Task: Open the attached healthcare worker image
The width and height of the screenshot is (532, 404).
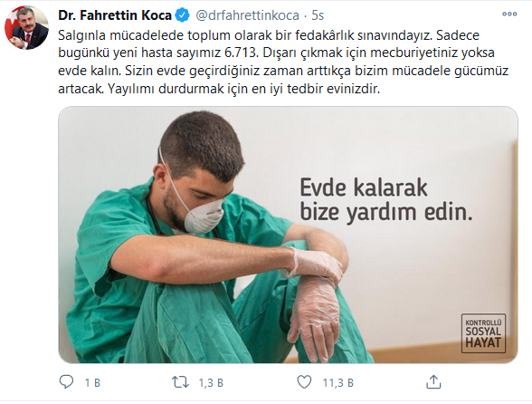Action: pos(288,235)
